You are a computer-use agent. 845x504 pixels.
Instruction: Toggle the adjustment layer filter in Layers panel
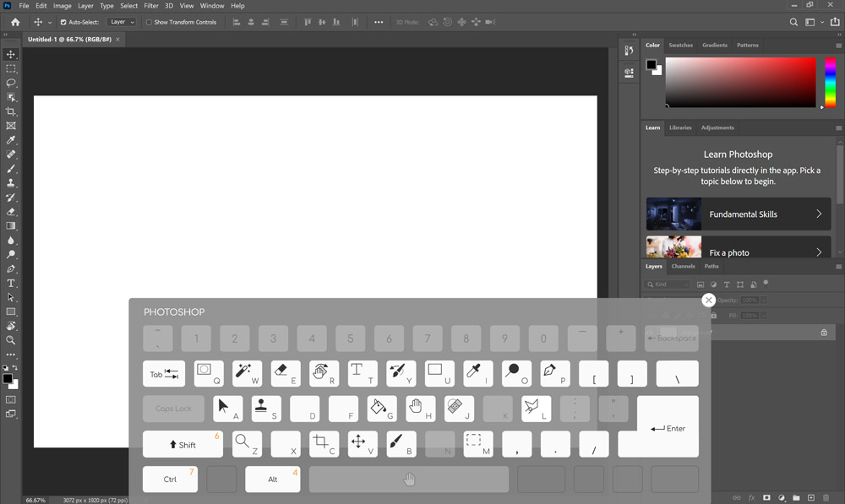(x=713, y=285)
